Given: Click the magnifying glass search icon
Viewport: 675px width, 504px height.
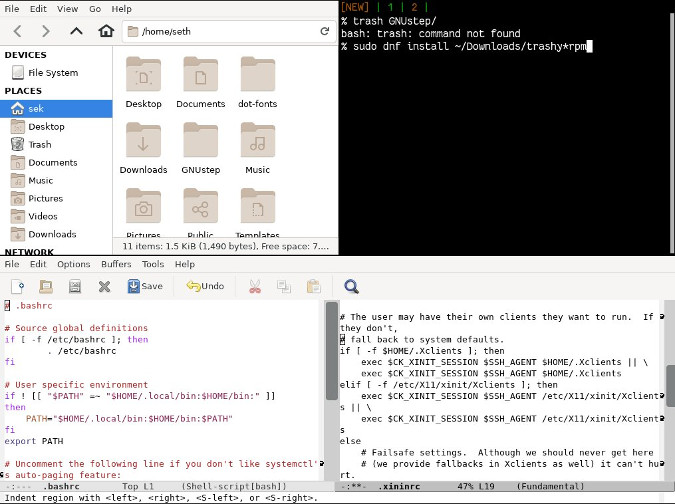Looking at the screenshot, I should pos(351,286).
